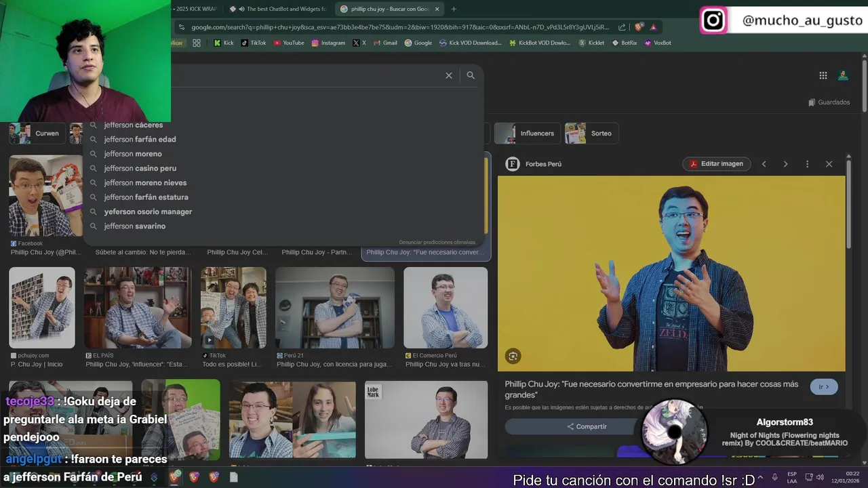Show next image in preview panel

tap(785, 164)
